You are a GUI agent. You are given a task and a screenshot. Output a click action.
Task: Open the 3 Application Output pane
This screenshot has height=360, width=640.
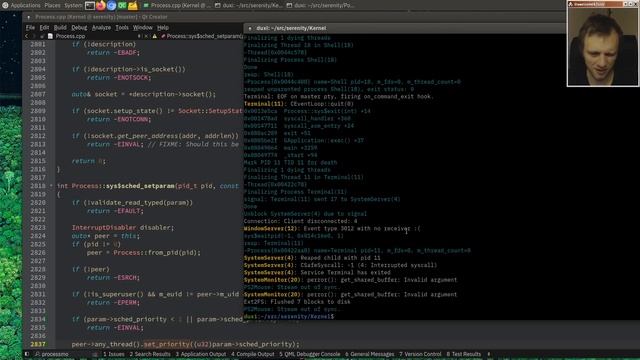point(201,354)
